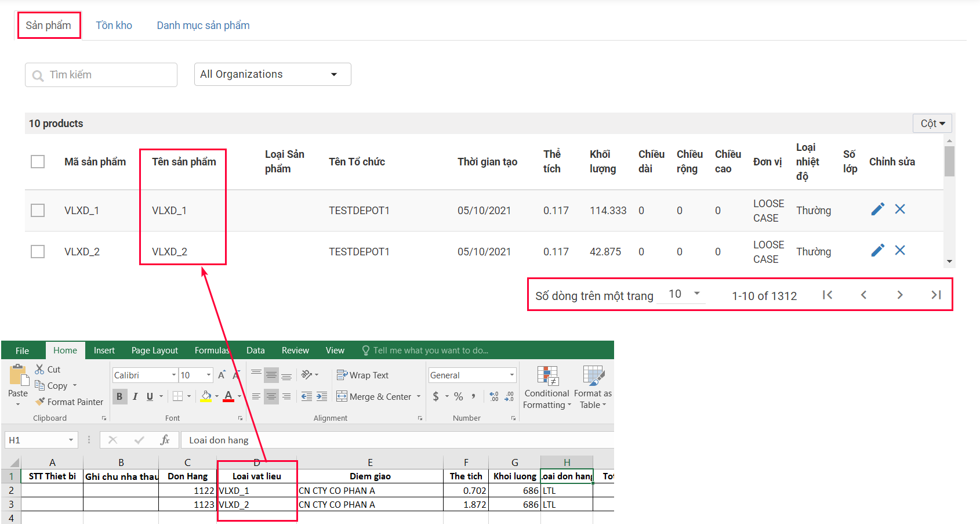Pick red font color button in Excel
Viewport: 980px width, 524px height.
pyautogui.click(x=228, y=396)
